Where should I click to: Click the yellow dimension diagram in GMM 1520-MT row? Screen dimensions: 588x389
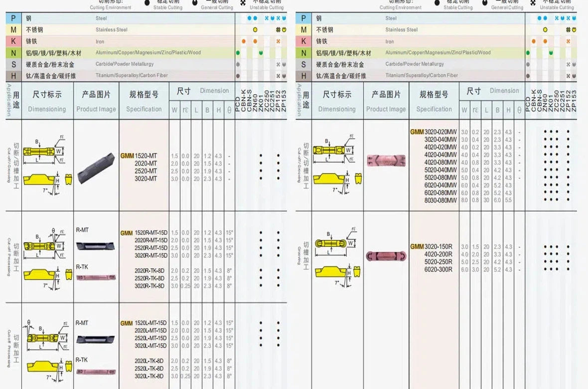pyautogui.click(x=47, y=165)
